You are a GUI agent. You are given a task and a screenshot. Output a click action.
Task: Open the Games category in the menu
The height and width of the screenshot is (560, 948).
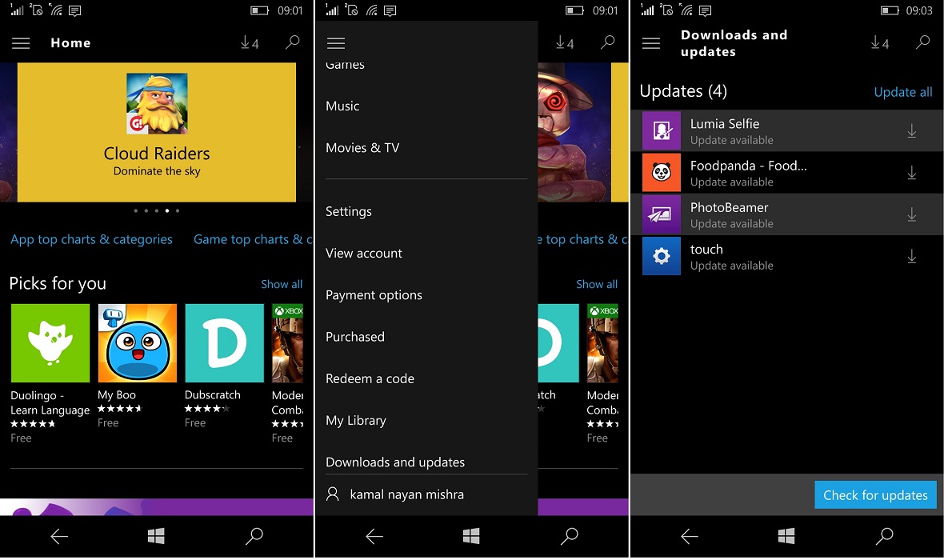(x=345, y=64)
